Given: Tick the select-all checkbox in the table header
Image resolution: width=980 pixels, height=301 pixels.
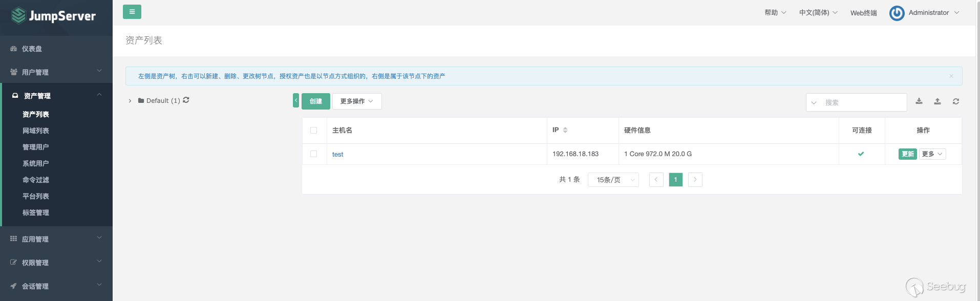Looking at the screenshot, I should pos(313,131).
